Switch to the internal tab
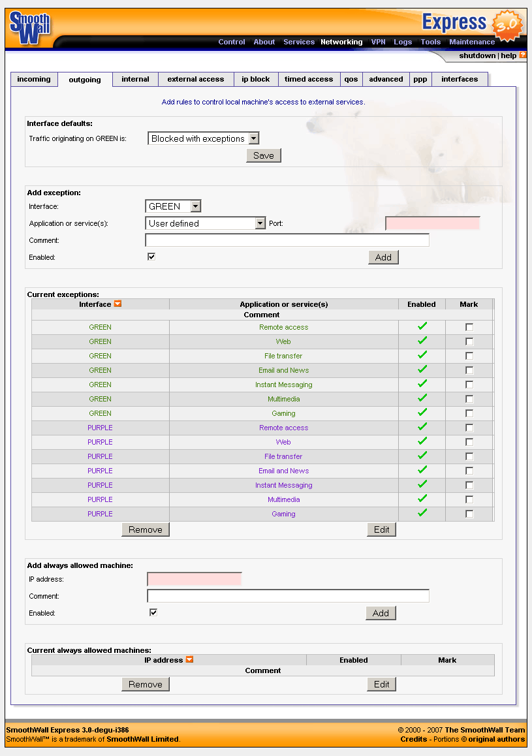 135,79
